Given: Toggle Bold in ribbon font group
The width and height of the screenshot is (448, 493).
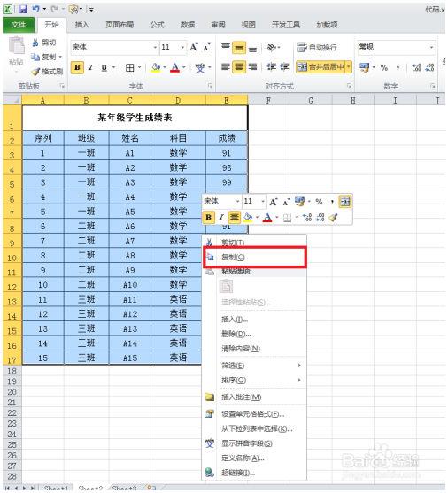Looking at the screenshot, I should click(x=77, y=67).
